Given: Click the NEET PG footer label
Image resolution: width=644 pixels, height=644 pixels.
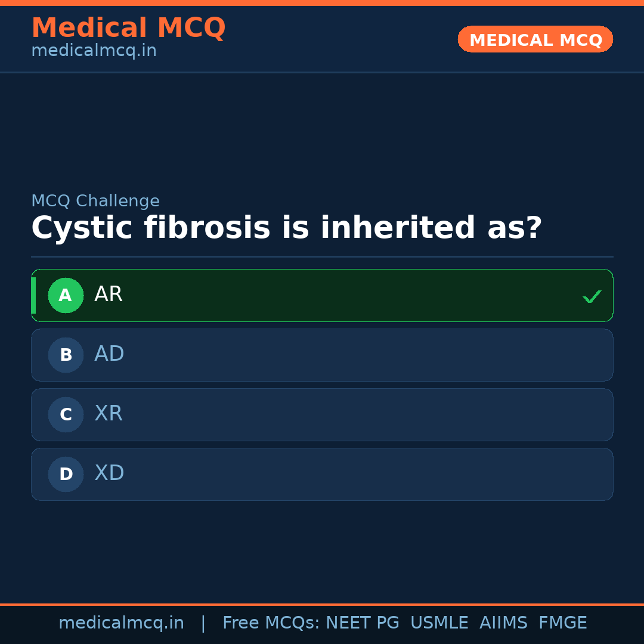Looking at the screenshot, I should 362,622.
